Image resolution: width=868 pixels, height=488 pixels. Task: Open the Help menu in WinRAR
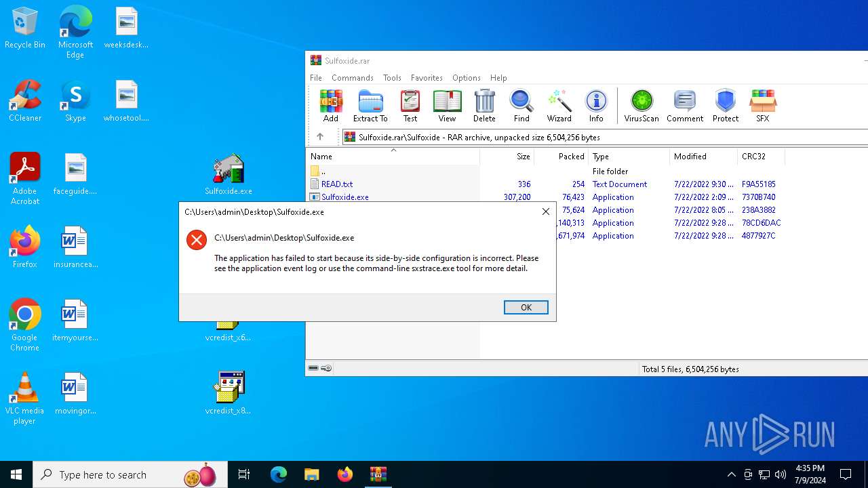coord(498,78)
